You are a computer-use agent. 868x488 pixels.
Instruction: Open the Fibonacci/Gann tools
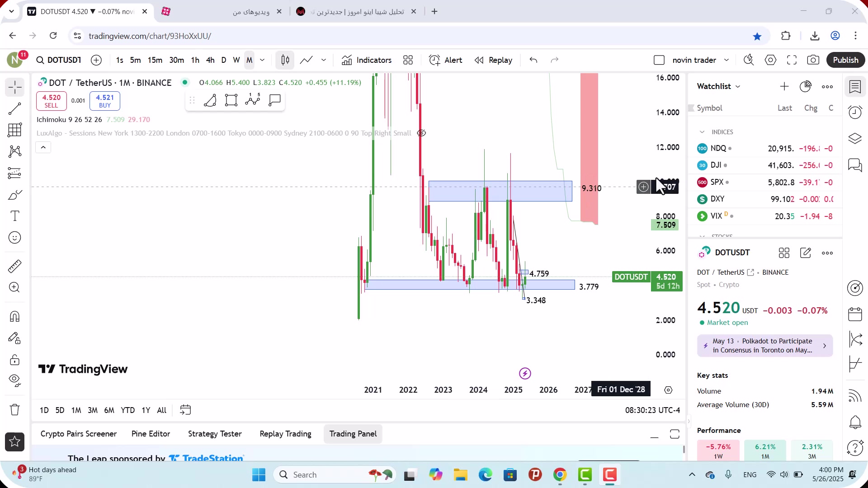tap(14, 130)
